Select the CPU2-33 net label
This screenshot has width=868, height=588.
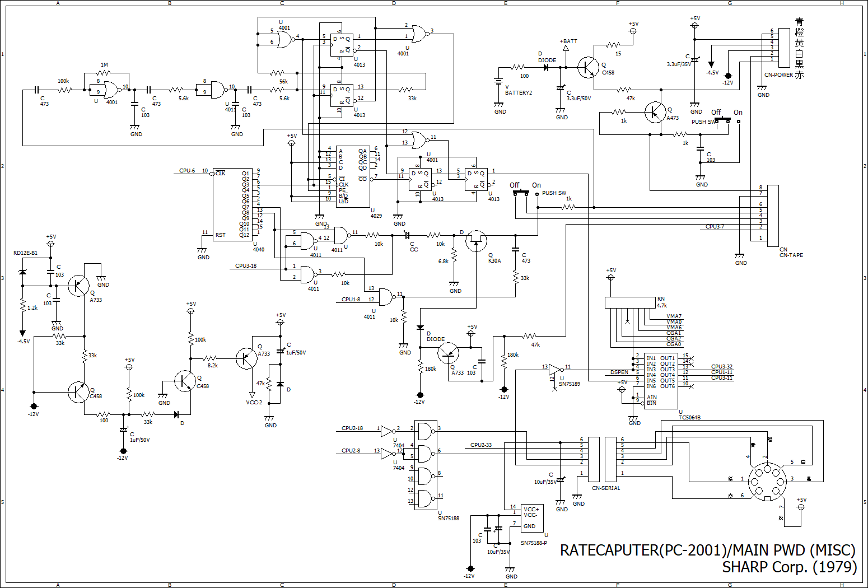pos(481,445)
